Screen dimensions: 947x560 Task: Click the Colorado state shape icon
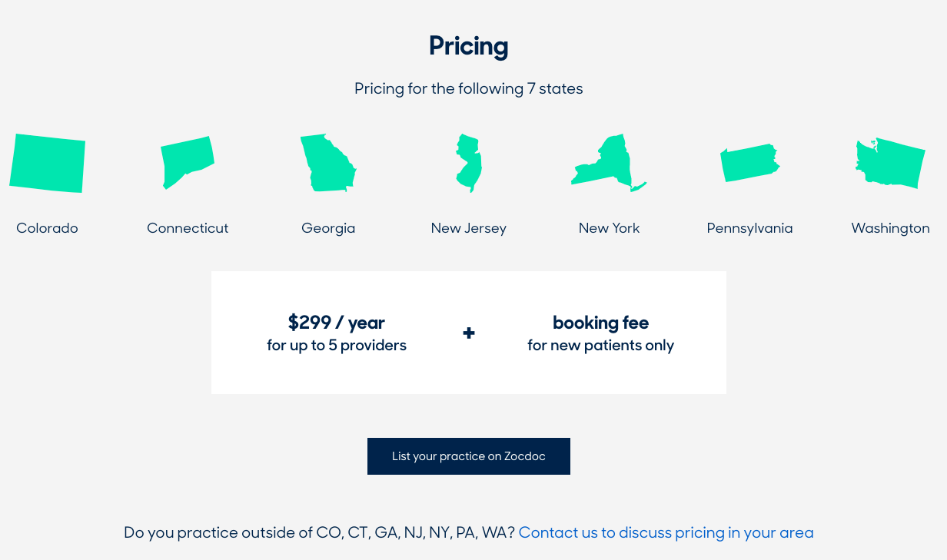(x=48, y=164)
